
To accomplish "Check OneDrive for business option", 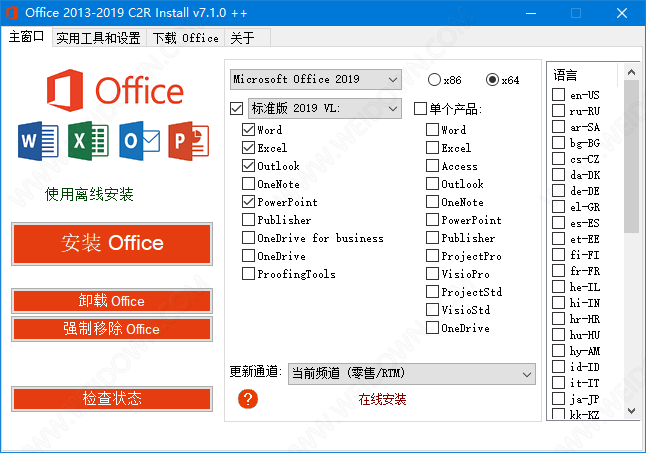I will coord(248,238).
